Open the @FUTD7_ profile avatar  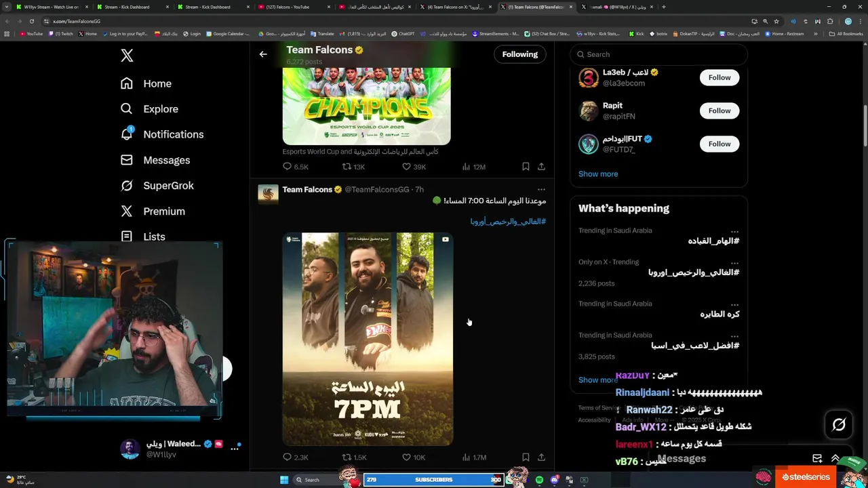click(x=589, y=144)
